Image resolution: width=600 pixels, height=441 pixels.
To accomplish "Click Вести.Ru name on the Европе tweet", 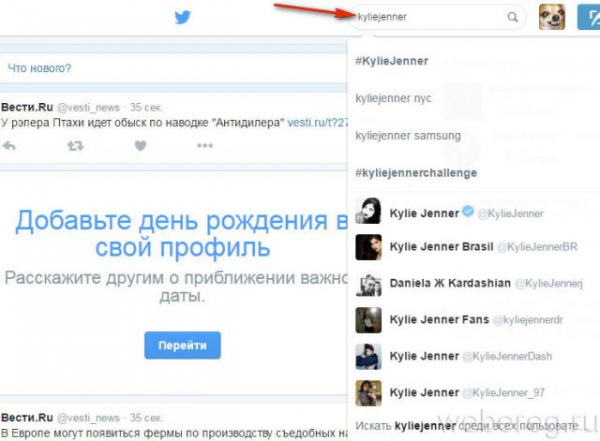I will point(27,418).
